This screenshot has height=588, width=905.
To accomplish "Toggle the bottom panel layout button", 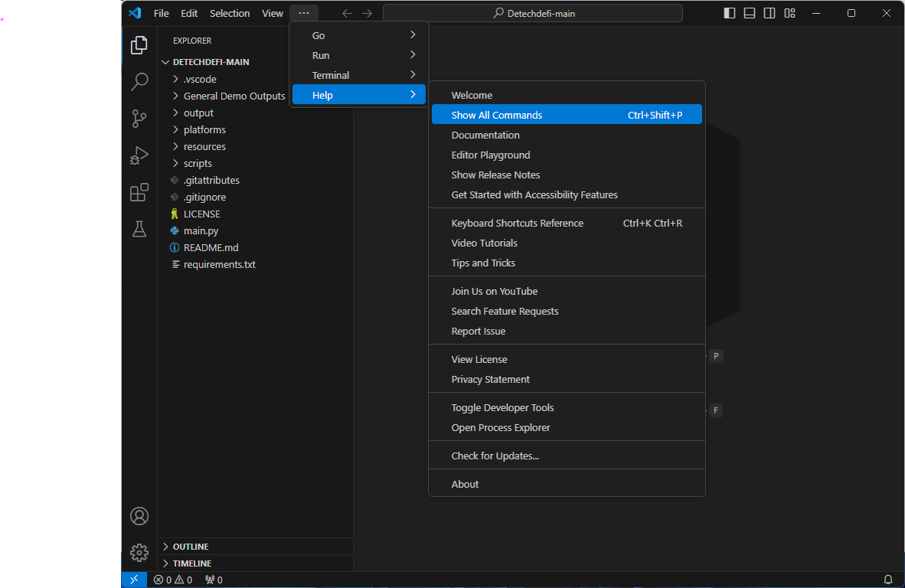I will tap(750, 13).
